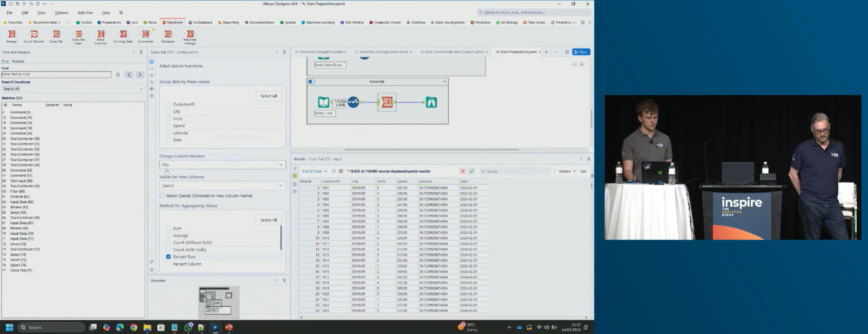Pin the Results panel
This screenshot has width=868, height=334.
[589, 159]
